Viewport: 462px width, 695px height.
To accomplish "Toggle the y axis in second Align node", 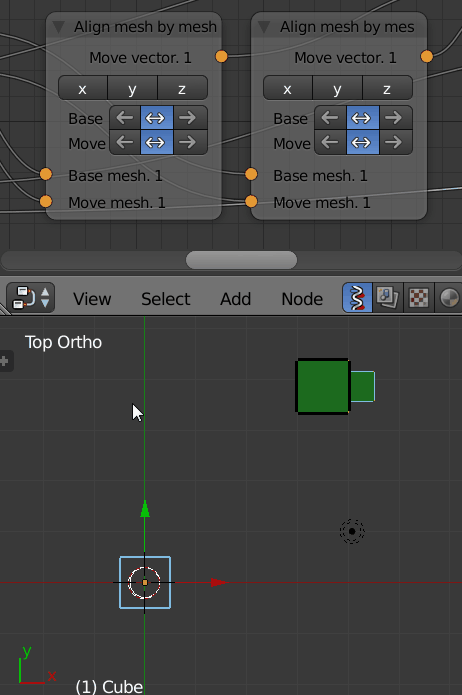I will [x=338, y=88].
